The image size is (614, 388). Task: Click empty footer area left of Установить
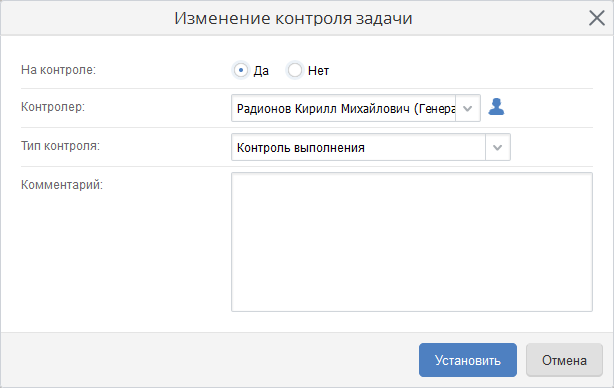point(209,360)
